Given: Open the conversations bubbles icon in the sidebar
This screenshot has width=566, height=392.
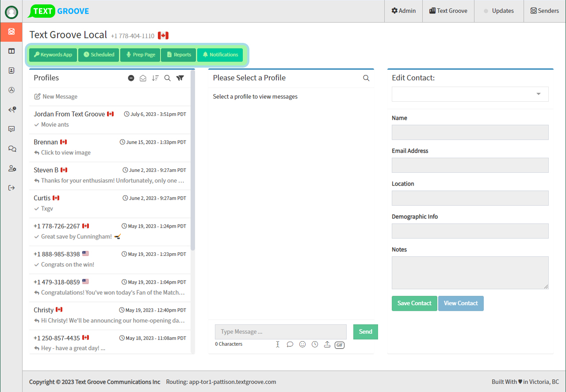Looking at the screenshot, I should pyautogui.click(x=12, y=149).
